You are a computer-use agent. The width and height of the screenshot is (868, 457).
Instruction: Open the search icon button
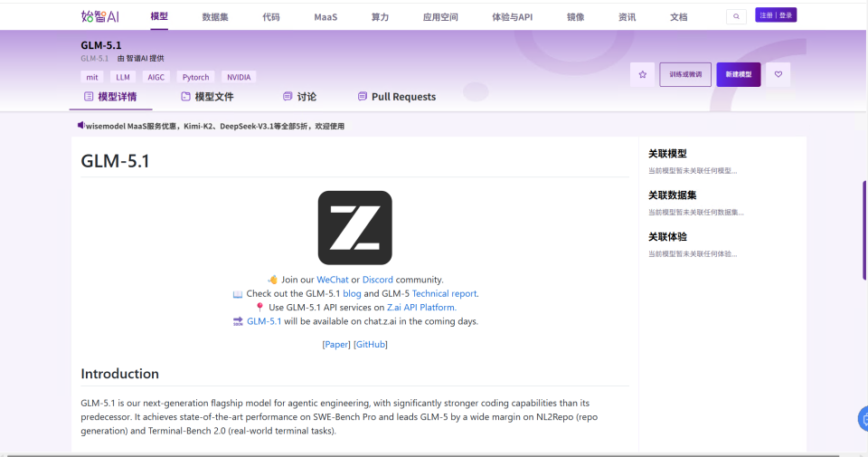coord(736,16)
